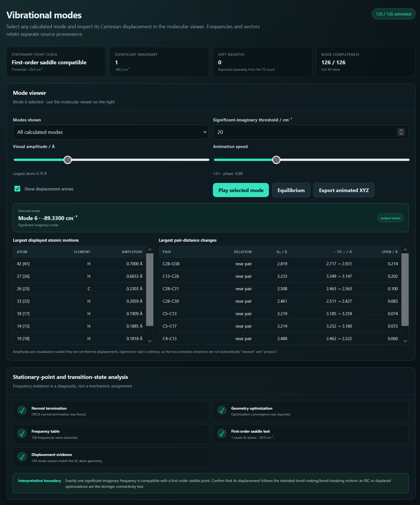Click the atomic motions table scroll-up arrow

(150, 249)
